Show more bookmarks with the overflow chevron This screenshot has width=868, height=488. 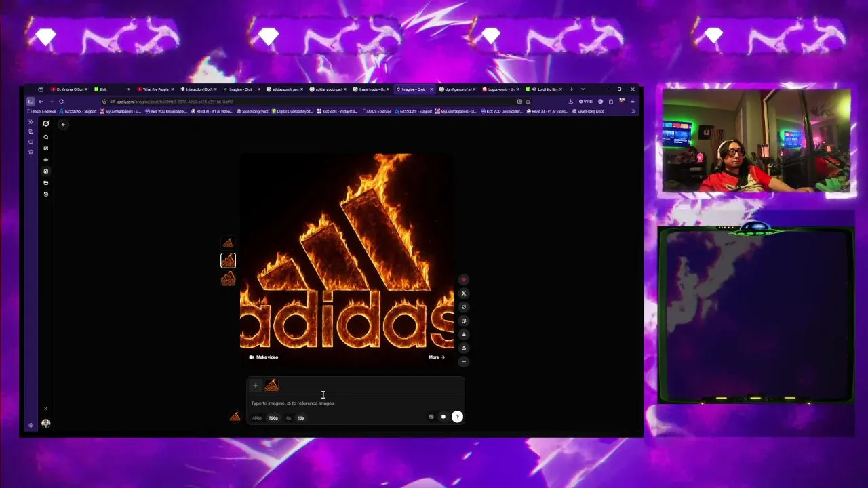coord(633,111)
